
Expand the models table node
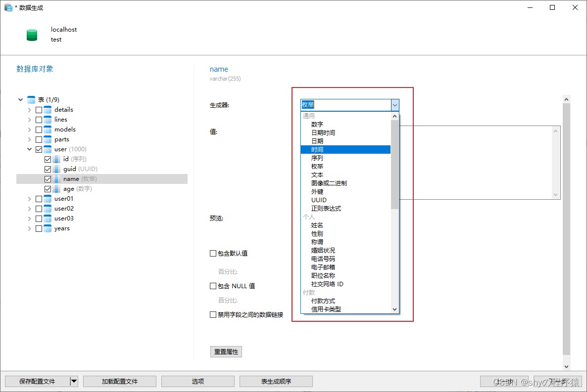(x=30, y=130)
